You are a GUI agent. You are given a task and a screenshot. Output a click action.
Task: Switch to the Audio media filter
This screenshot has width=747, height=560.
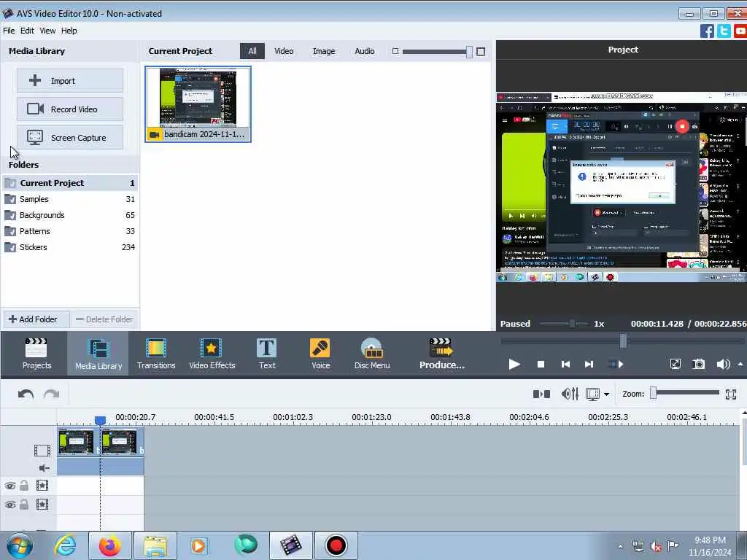(365, 51)
